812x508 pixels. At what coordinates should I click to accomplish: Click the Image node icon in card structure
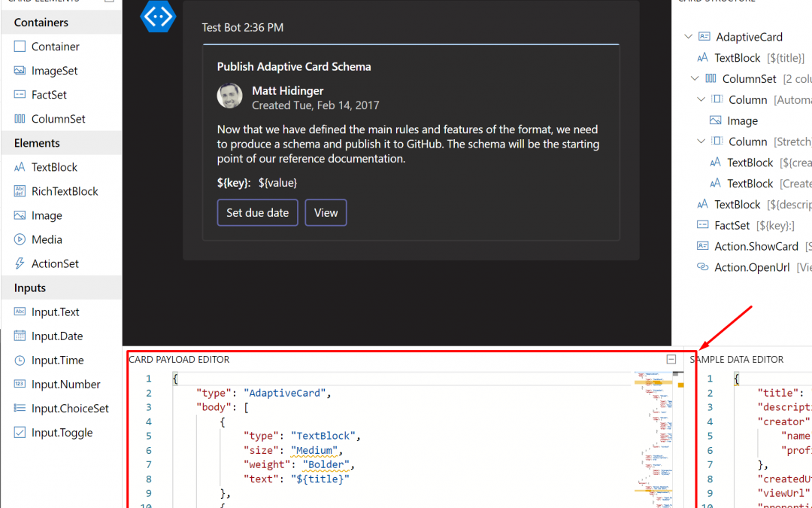click(715, 120)
